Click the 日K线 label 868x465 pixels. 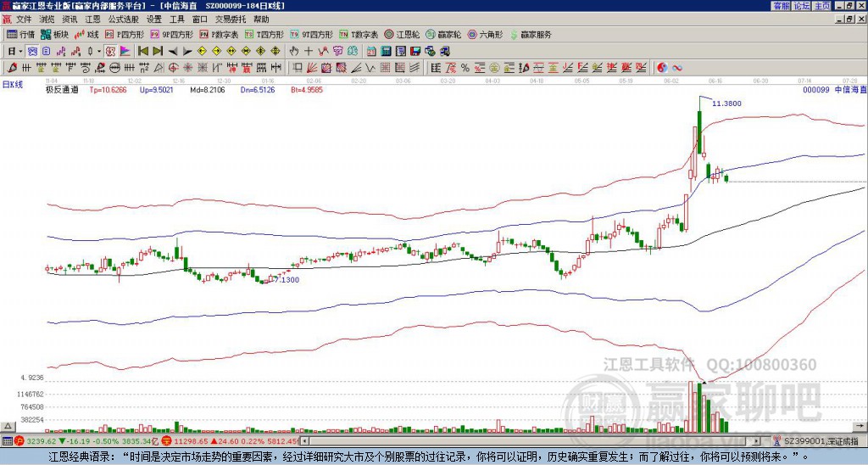tap(13, 85)
